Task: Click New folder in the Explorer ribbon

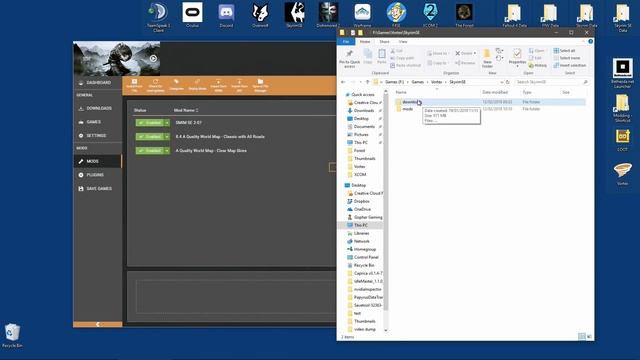Action: [487, 59]
